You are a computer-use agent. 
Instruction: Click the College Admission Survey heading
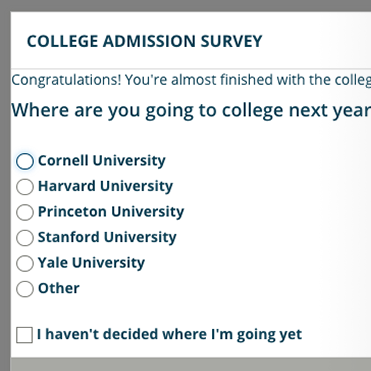pos(144,41)
